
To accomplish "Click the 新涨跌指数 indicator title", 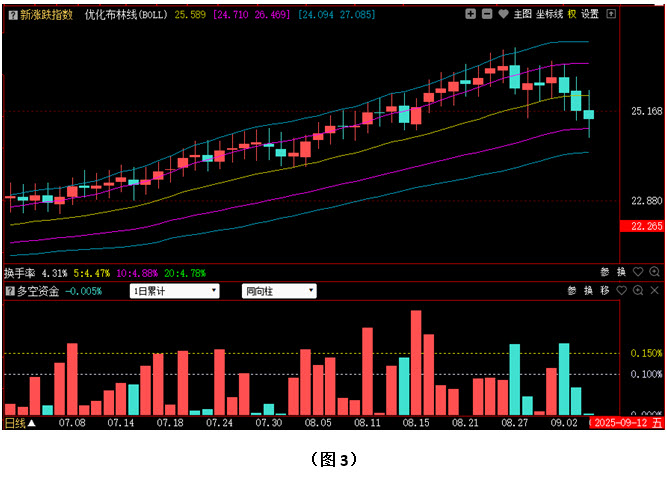I will 46,15.
